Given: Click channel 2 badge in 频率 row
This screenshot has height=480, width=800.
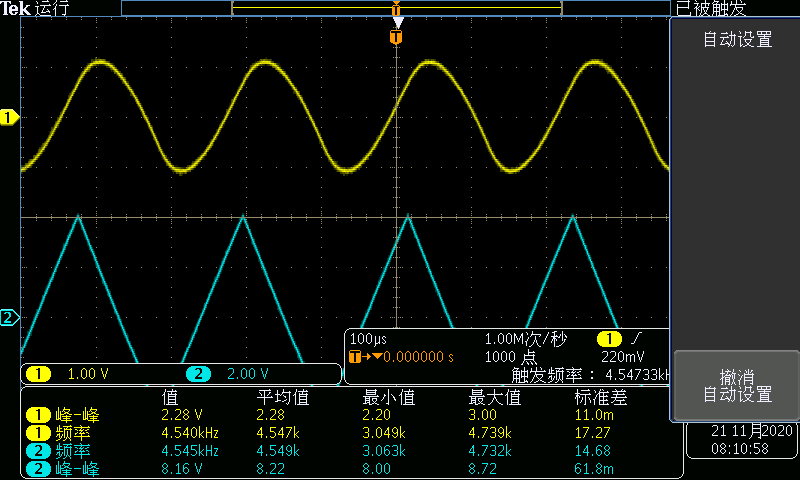Looking at the screenshot, I should tap(38, 451).
